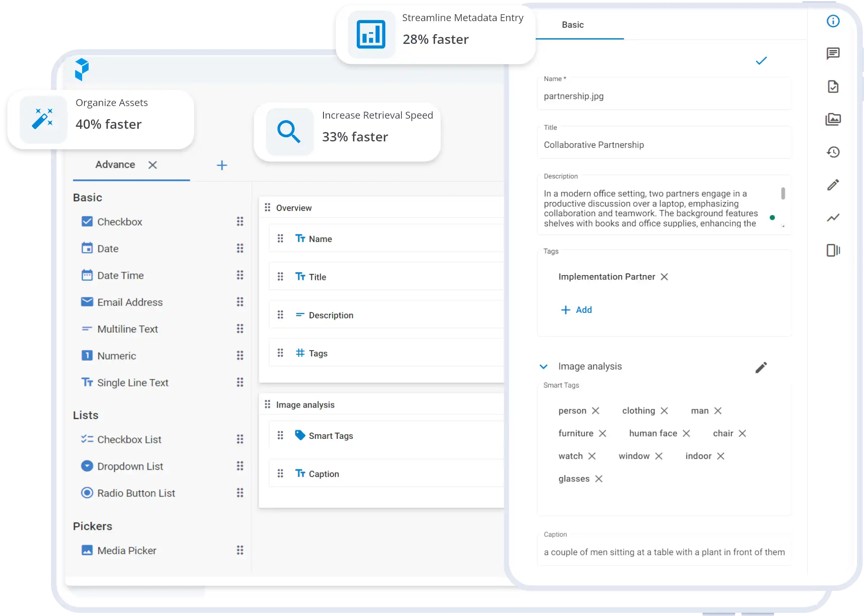Select the Radio Button List option
The width and height of the screenshot is (864, 616).
pyautogui.click(x=136, y=492)
